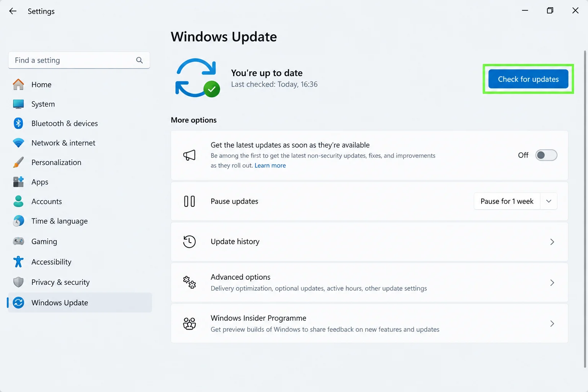The width and height of the screenshot is (588, 392).
Task: Expand the pause duration dropdown arrow
Action: click(549, 201)
